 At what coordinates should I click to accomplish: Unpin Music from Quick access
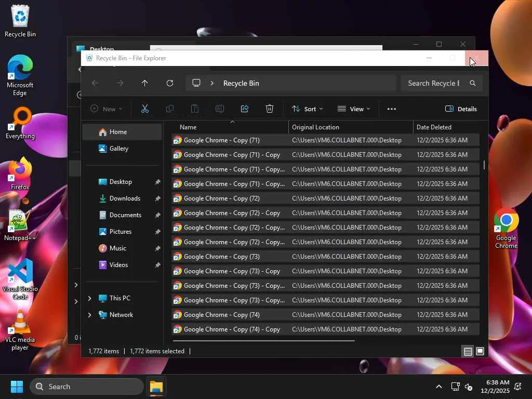point(157,248)
